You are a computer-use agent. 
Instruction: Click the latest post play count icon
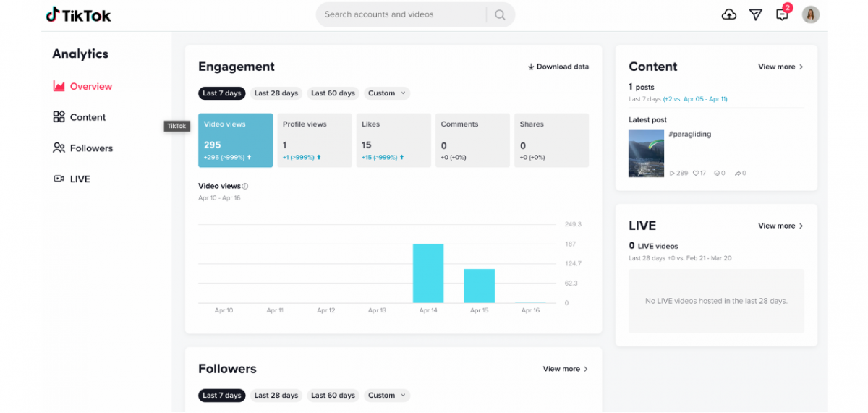[x=672, y=174]
